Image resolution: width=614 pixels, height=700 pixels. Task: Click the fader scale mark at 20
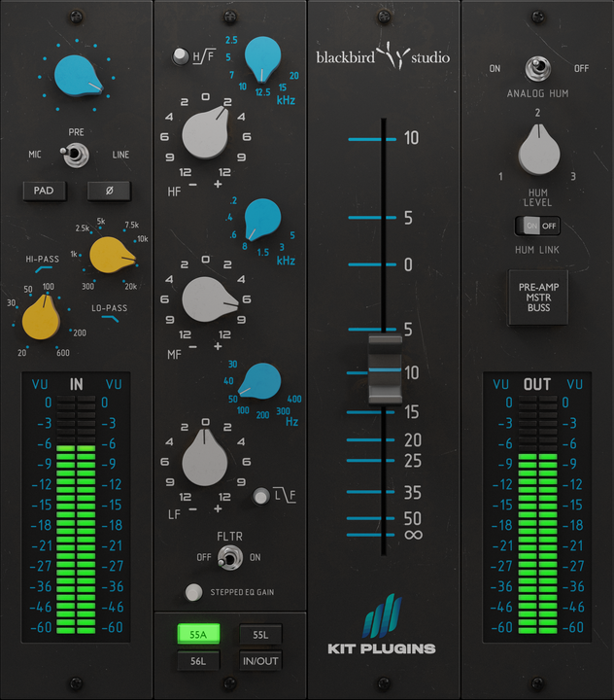pyautogui.click(x=413, y=440)
